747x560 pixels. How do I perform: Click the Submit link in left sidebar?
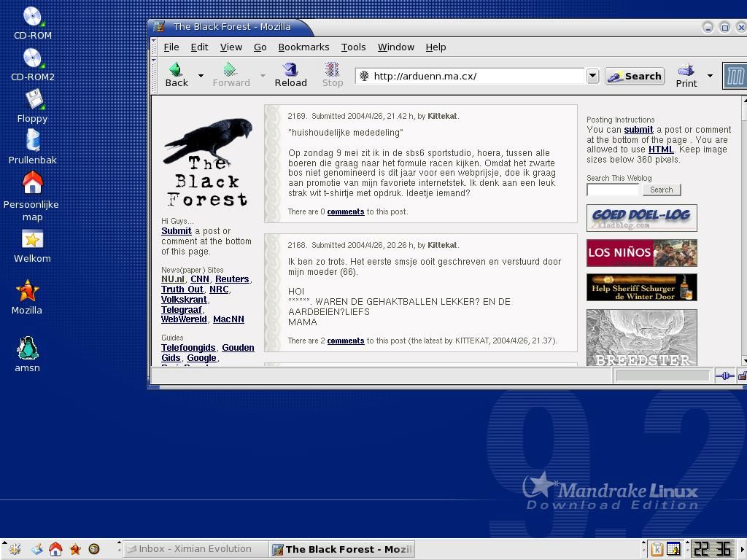(177, 231)
